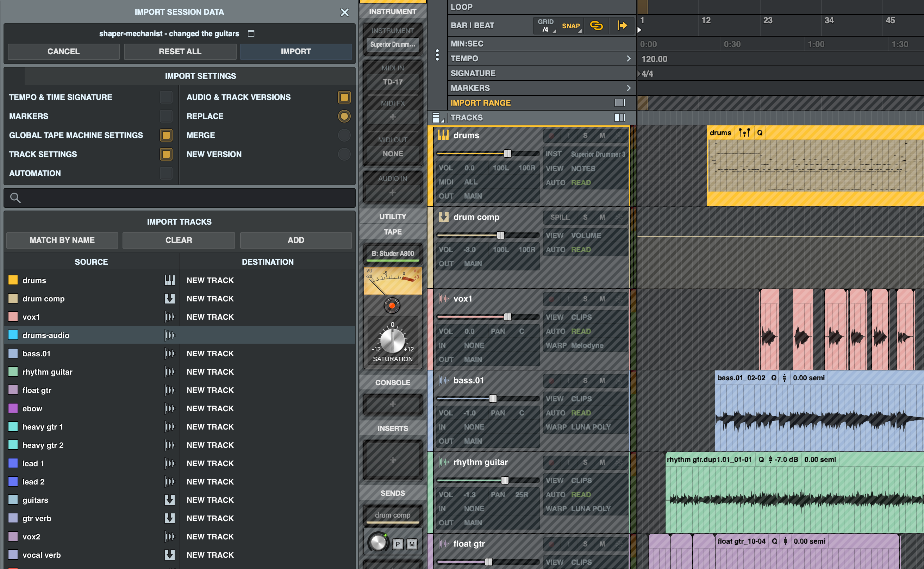Enable the Tempo & Time Signature checkbox

click(x=166, y=97)
